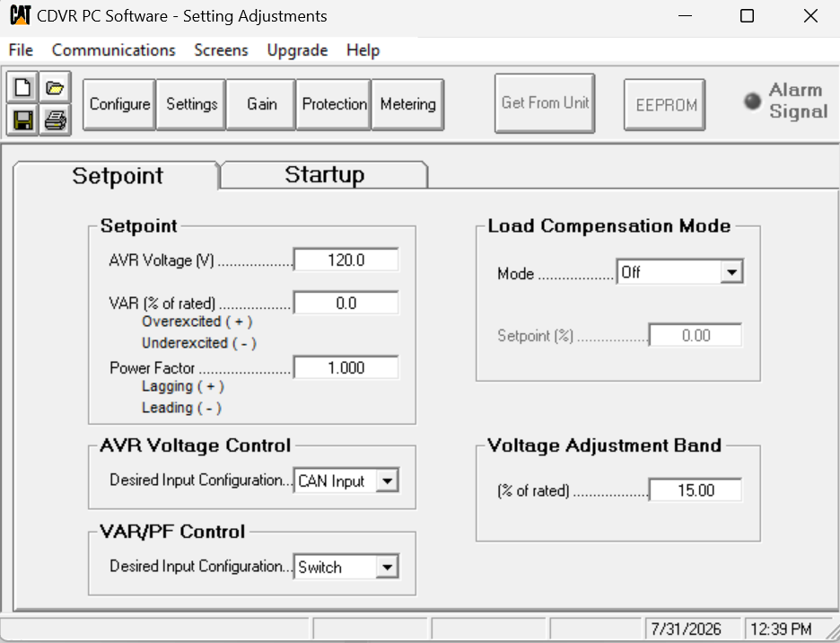Open the Settings screen
This screenshot has width=840, height=643.
coord(191,104)
